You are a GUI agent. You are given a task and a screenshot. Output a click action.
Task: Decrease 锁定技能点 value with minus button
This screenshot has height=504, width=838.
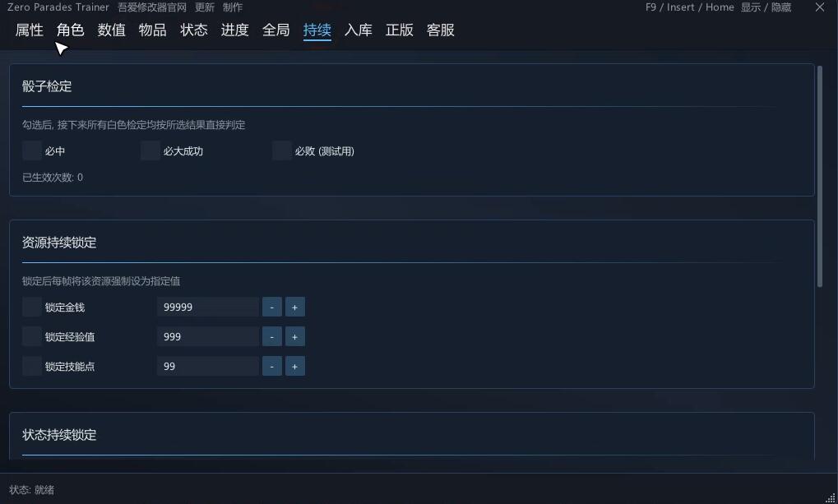[272, 366]
